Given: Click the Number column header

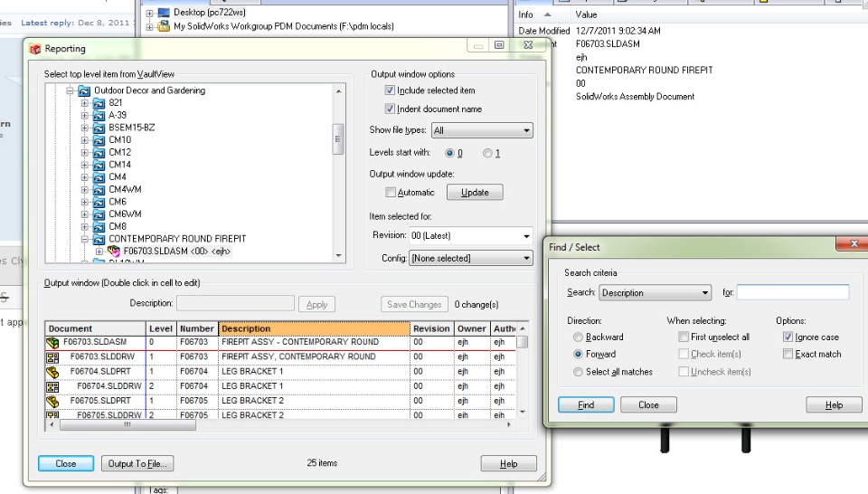Looking at the screenshot, I should [197, 328].
